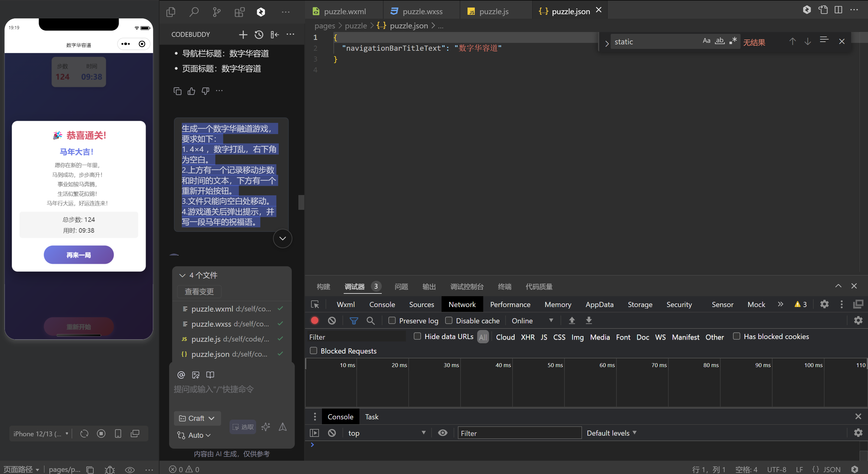This screenshot has width=868, height=474.
Task: Click the 再来一局 button
Action: (79, 255)
